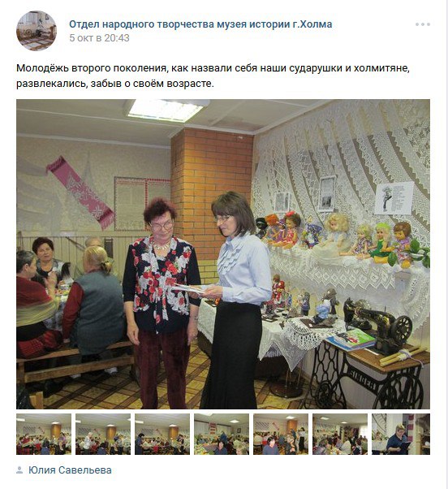Click the post timestamp 5 окт в 20:43
This screenshot has width=448, height=489.
coord(99,38)
